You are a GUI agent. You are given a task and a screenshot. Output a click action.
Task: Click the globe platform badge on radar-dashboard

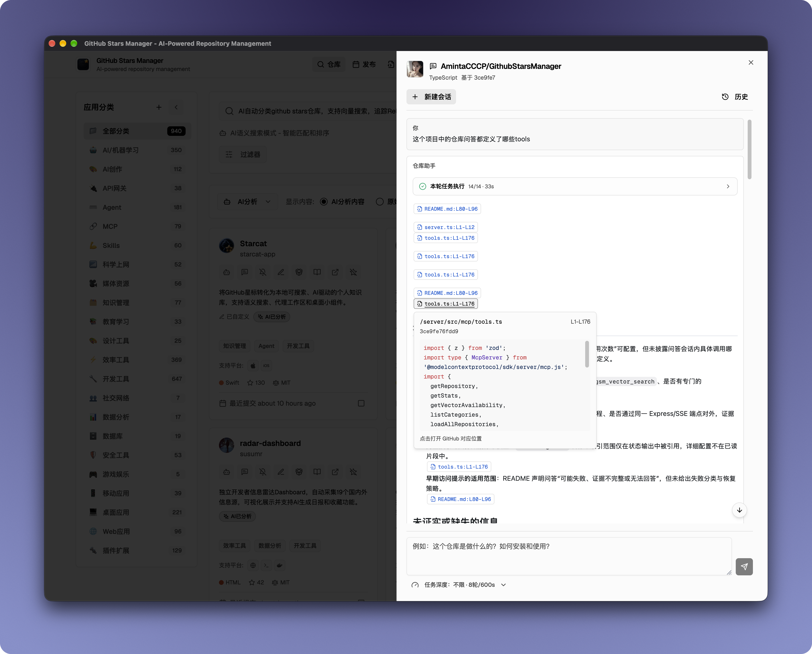[x=253, y=565]
